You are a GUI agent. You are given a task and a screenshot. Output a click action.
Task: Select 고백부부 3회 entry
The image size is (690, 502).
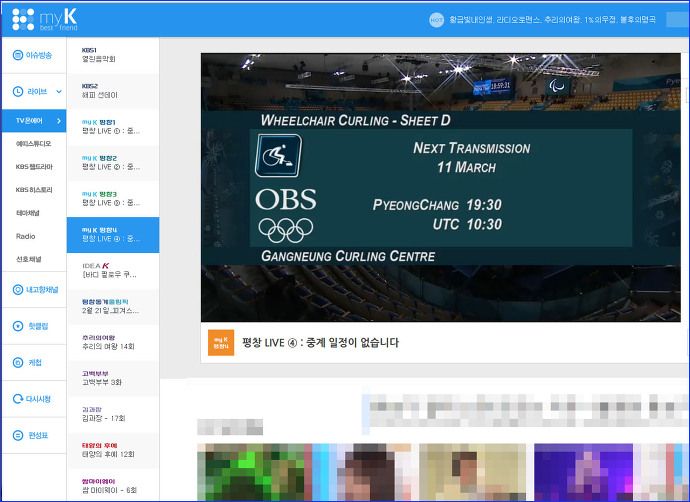click(x=113, y=378)
